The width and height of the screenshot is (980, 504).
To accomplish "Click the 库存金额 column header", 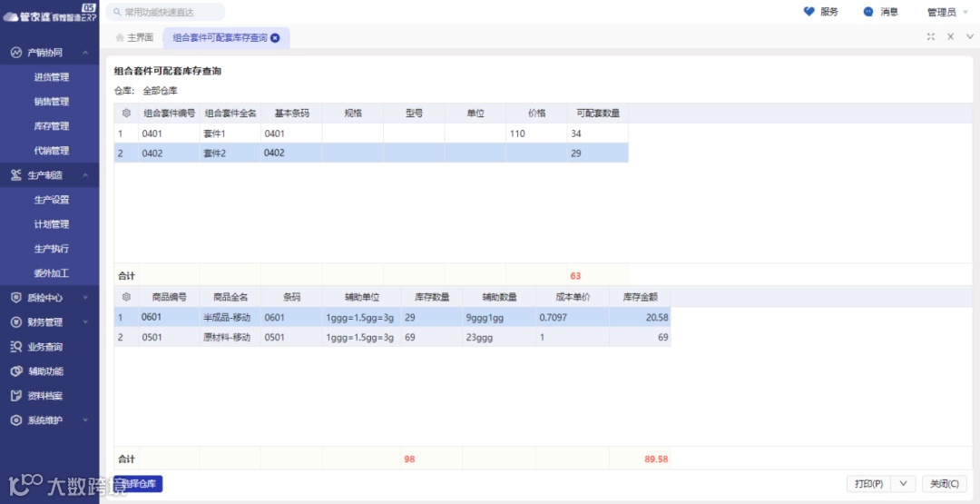I will [640, 297].
